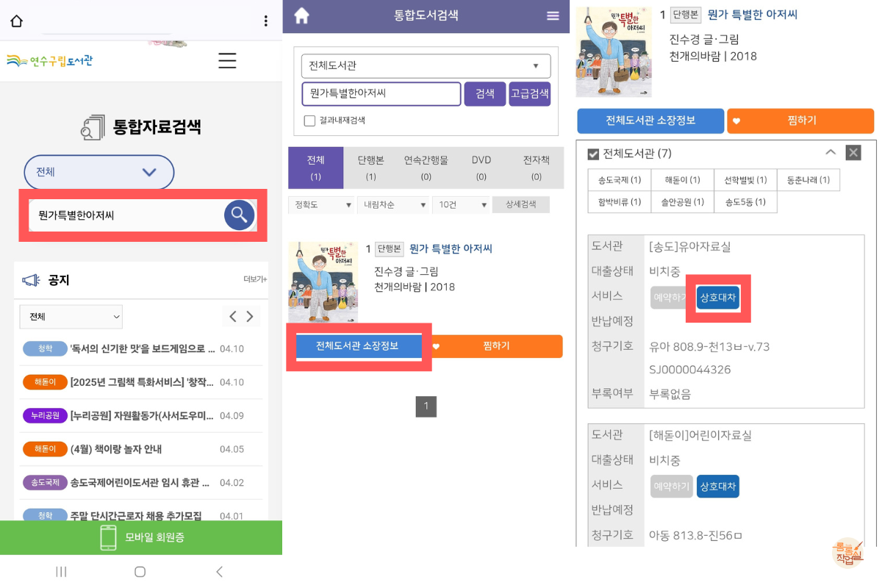Tap the home icon on 통합도서검색 header
This screenshot has height=588, width=882.
click(x=301, y=15)
